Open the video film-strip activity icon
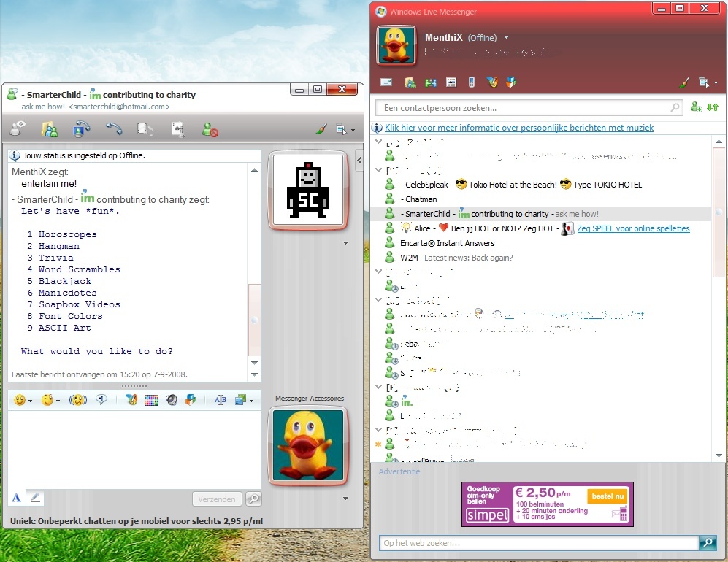The image size is (728, 562). click(145, 129)
